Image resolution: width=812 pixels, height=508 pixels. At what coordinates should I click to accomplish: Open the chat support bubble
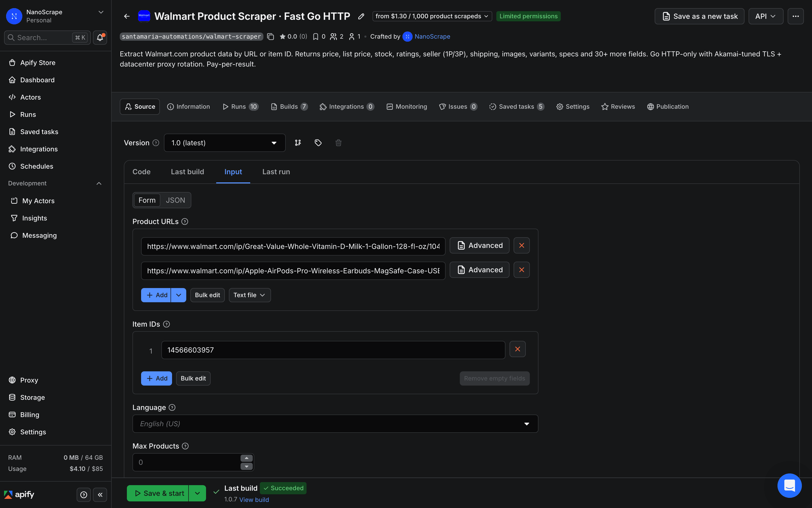789,485
